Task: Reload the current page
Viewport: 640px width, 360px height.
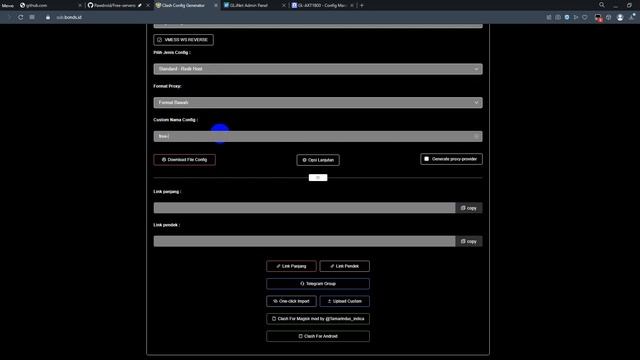Action: pos(20,17)
